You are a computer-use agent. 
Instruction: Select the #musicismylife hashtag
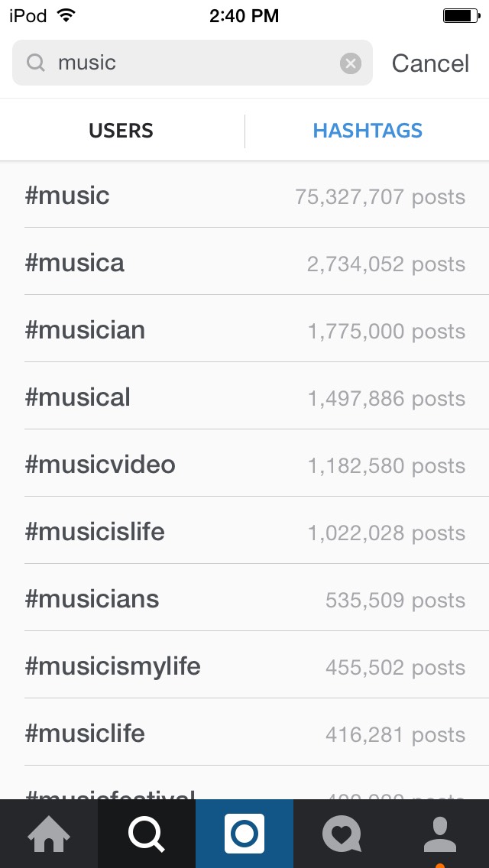(244, 666)
